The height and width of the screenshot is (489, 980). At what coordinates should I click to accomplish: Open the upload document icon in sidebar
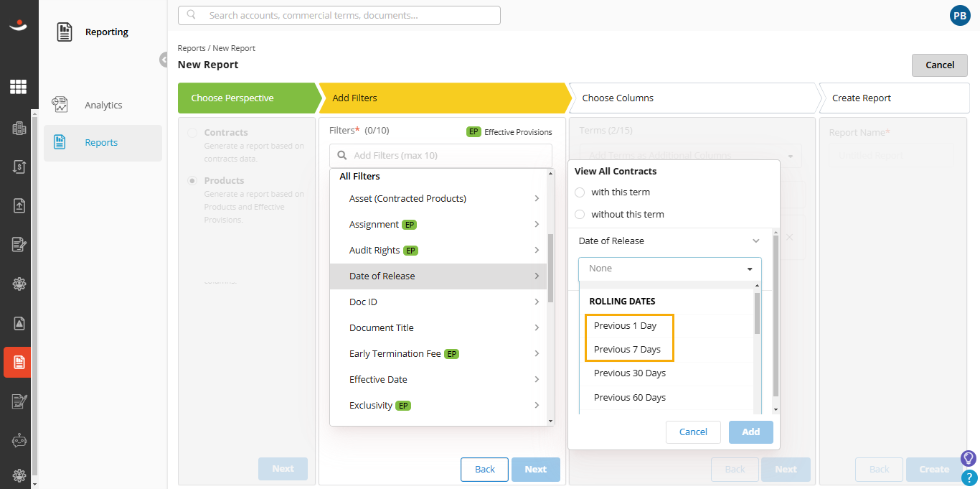coord(19,205)
